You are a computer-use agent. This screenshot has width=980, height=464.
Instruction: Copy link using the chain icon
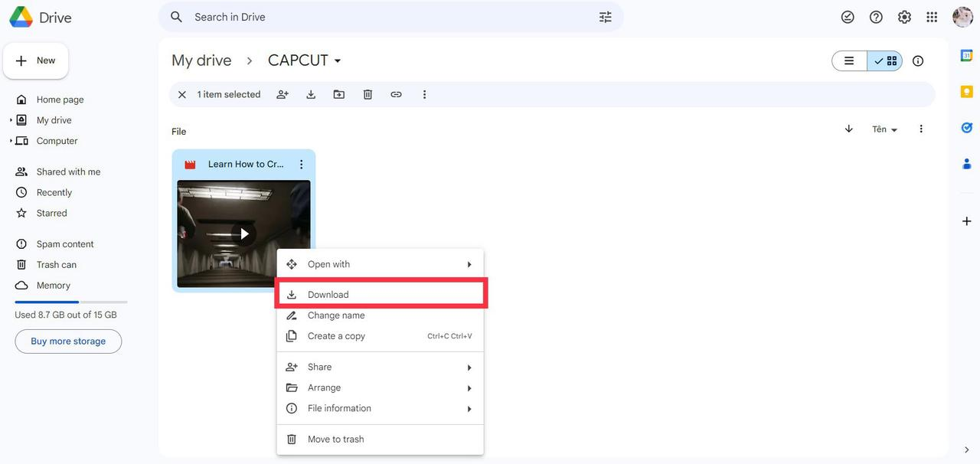[396, 94]
